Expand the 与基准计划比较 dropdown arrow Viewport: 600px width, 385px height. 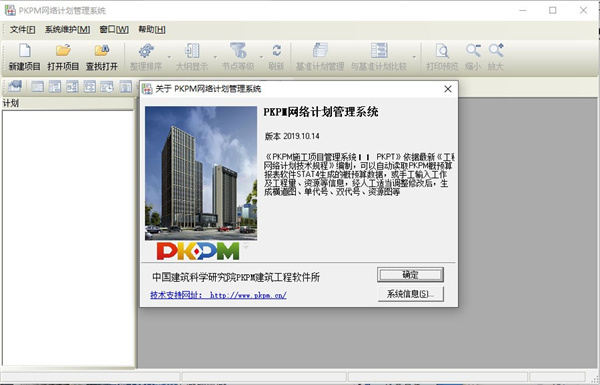click(414, 57)
